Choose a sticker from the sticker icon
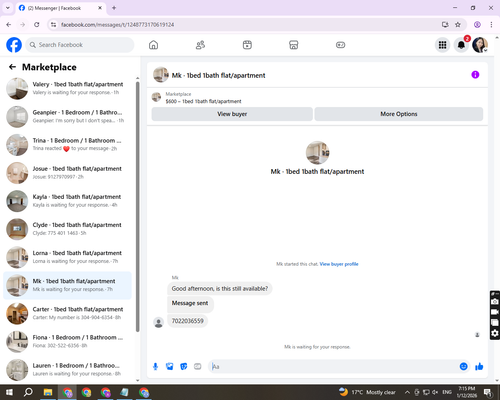Image resolution: width=500 pixels, height=400 pixels. point(184,367)
